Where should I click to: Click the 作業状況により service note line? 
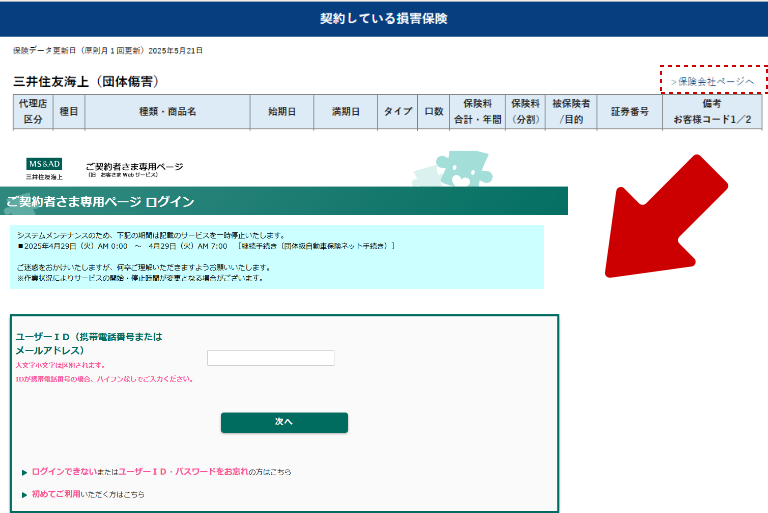(141, 278)
